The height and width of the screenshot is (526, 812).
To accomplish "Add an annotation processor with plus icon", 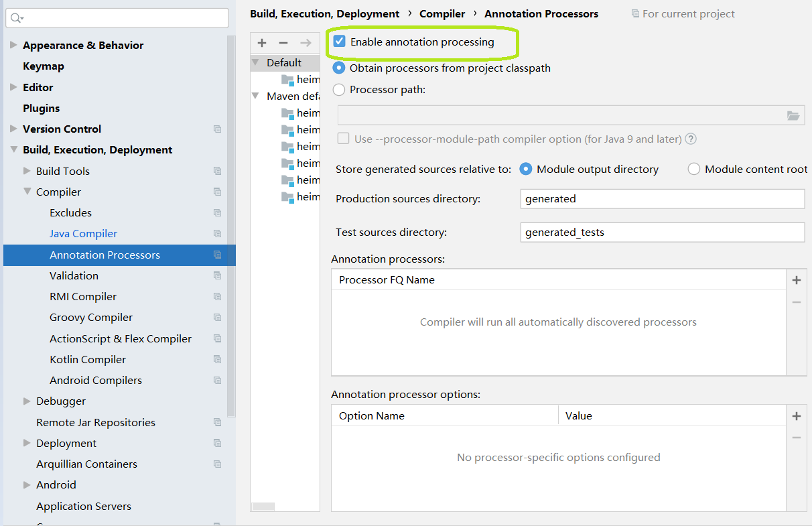I will (797, 280).
